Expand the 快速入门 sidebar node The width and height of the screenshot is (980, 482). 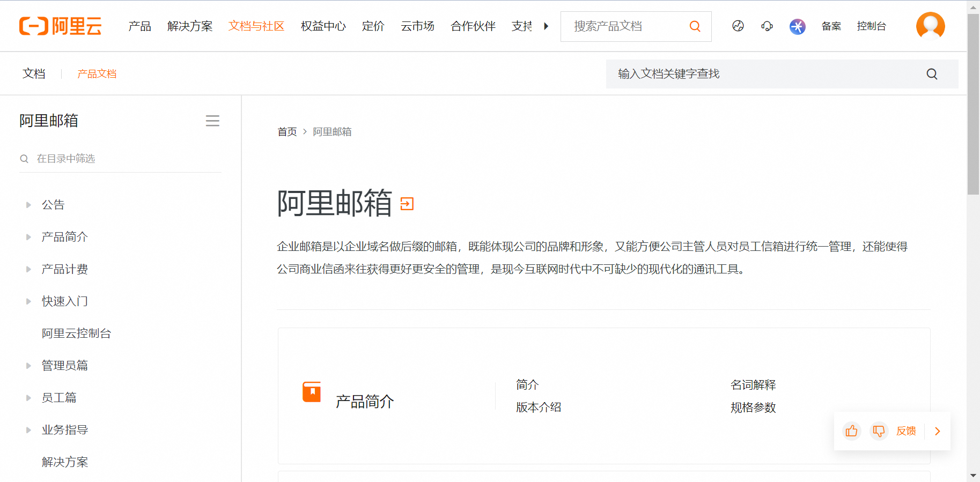(28, 301)
